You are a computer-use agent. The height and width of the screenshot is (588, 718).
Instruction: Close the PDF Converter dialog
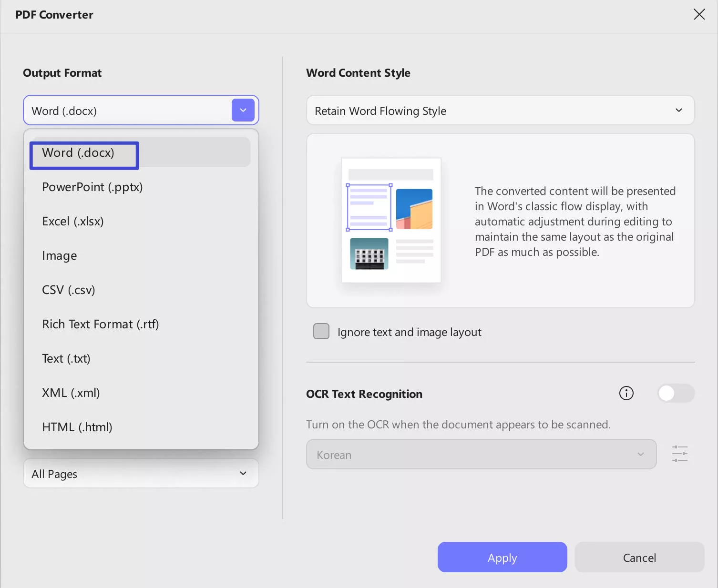coord(699,14)
